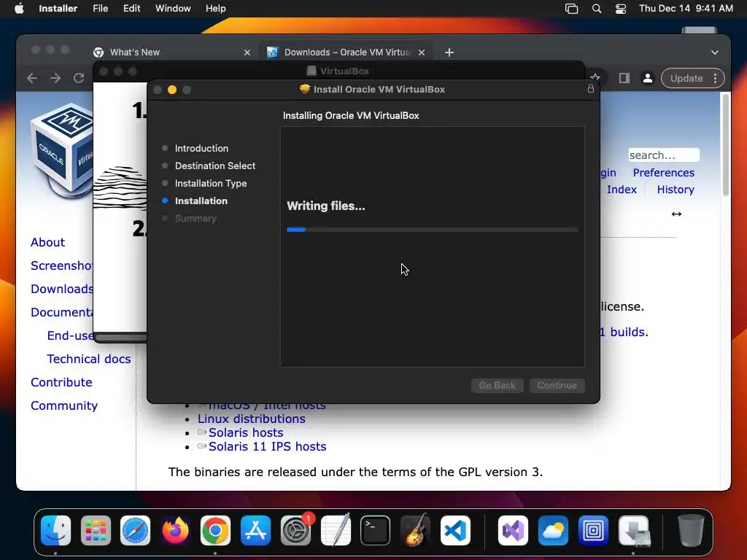Open the cloud weather app in Dock
Viewport: 747px width, 560px height.
(553, 530)
